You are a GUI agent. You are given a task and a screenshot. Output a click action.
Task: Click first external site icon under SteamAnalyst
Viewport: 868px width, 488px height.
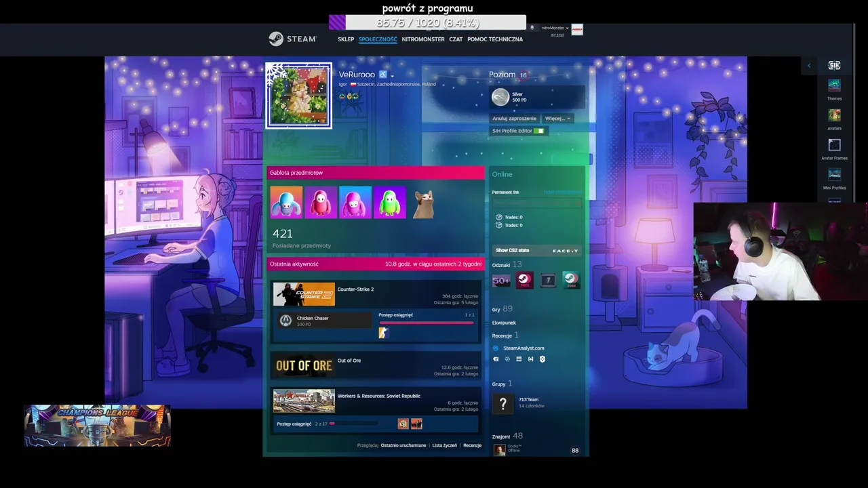tap(496, 359)
